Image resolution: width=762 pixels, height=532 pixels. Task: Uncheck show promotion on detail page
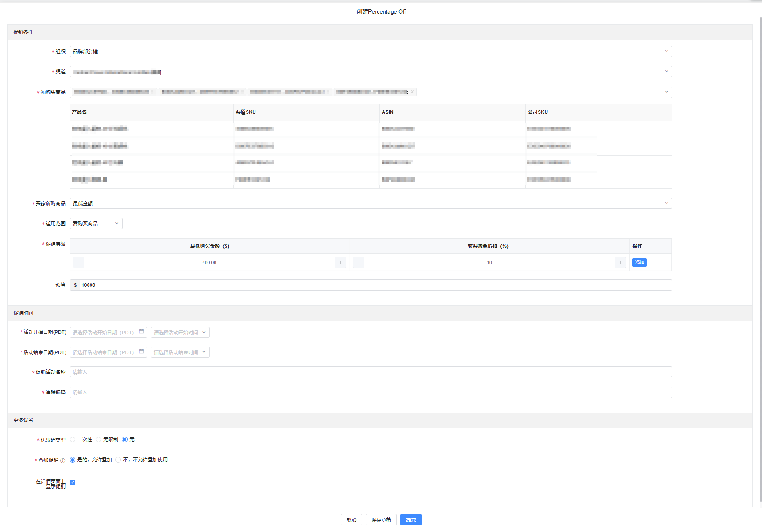tap(73, 482)
